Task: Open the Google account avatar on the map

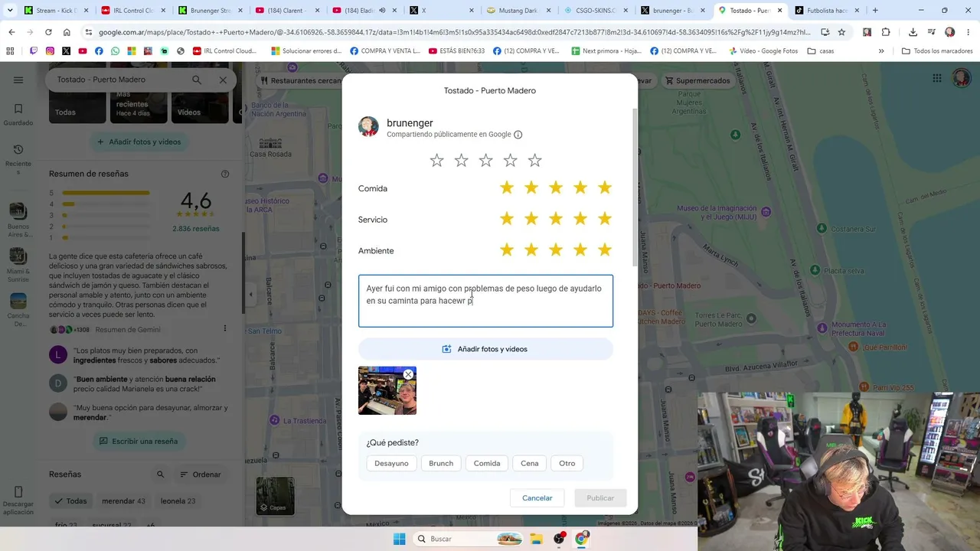Action: [961, 78]
